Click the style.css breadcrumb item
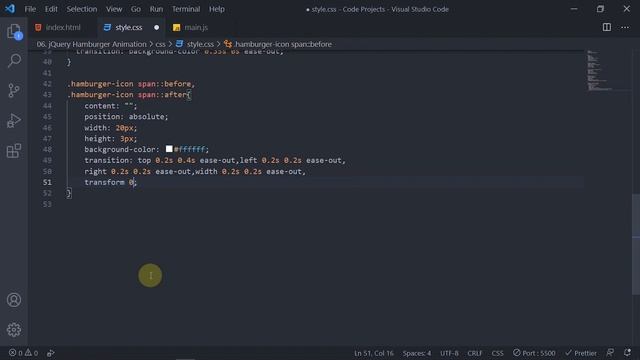The width and height of the screenshot is (640, 360). tap(200, 44)
